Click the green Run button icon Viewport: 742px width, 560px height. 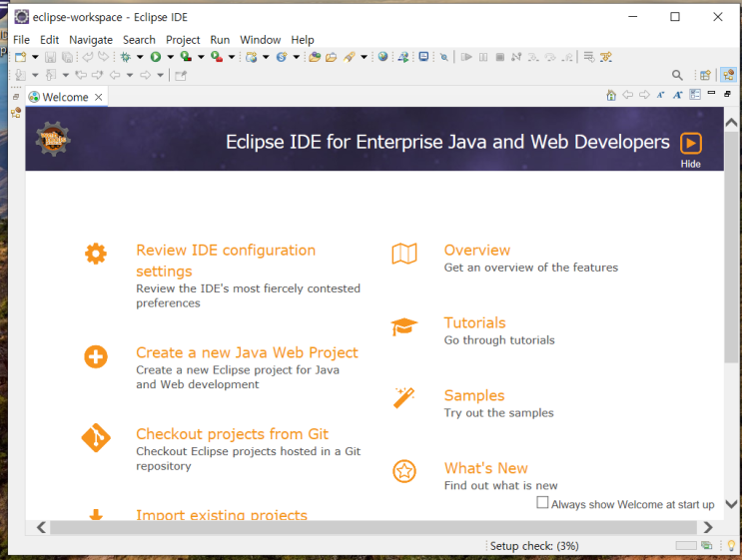pos(156,57)
